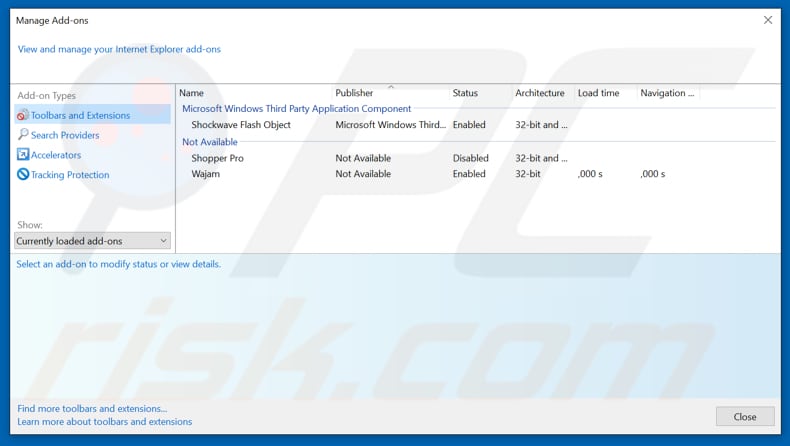Click the Tracking Protection blocked-circle icon
790x446 pixels.
23,174
